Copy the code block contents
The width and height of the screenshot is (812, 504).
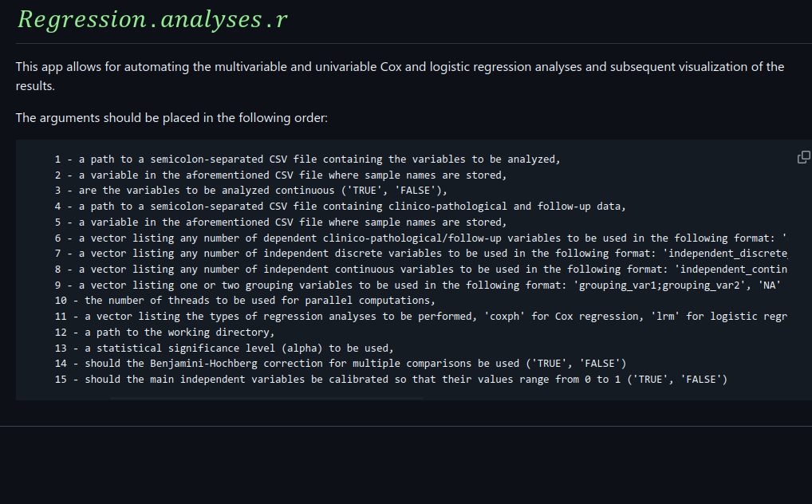click(803, 157)
